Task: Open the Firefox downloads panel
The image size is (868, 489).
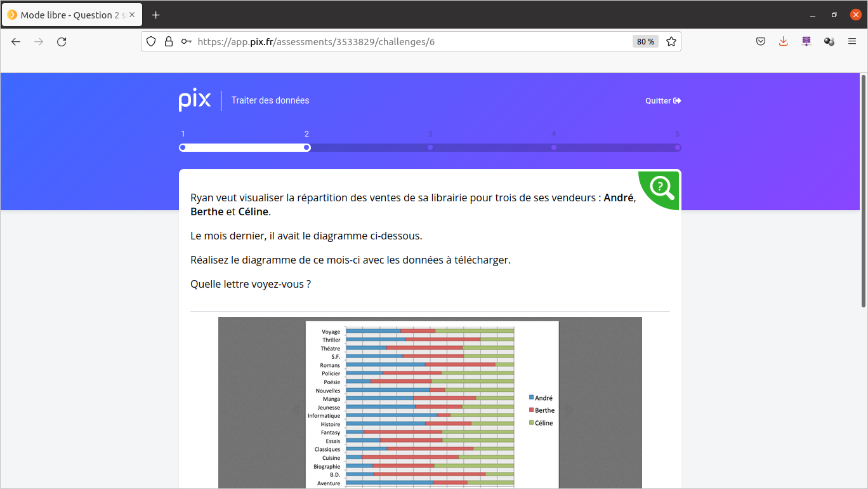Action: click(x=783, y=42)
